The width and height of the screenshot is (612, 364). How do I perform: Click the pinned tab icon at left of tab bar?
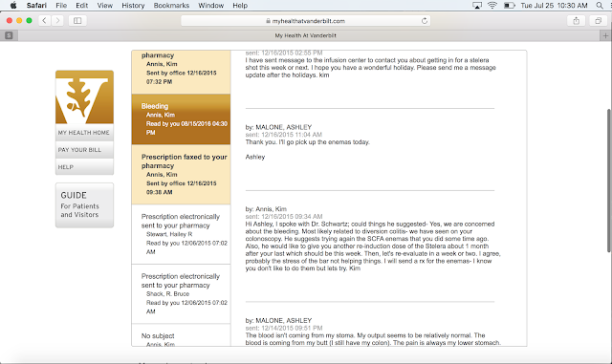point(9,35)
